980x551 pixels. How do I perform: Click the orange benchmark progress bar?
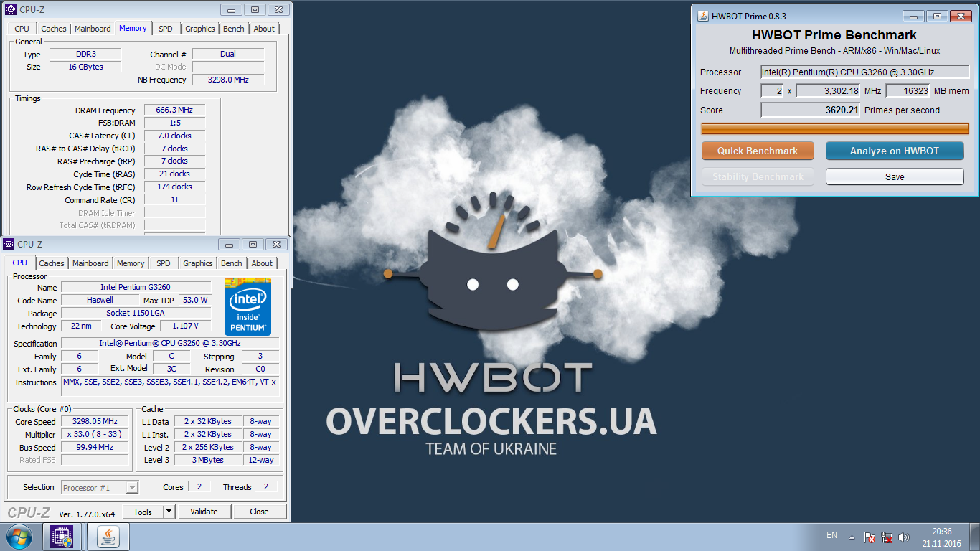click(835, 128)
